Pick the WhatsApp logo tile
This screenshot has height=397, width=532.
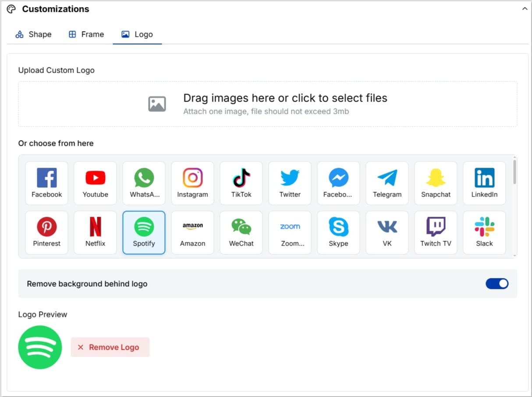coord(144,183)
